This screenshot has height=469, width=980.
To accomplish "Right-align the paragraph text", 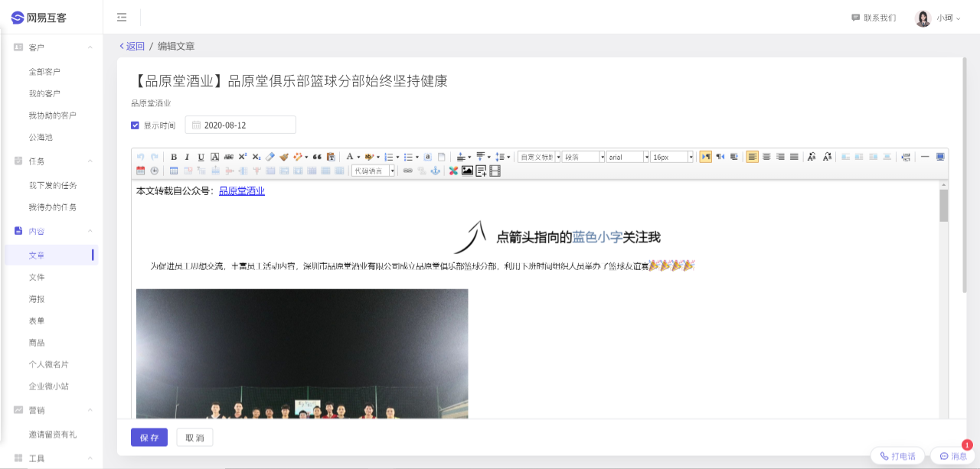I will 780,157.
